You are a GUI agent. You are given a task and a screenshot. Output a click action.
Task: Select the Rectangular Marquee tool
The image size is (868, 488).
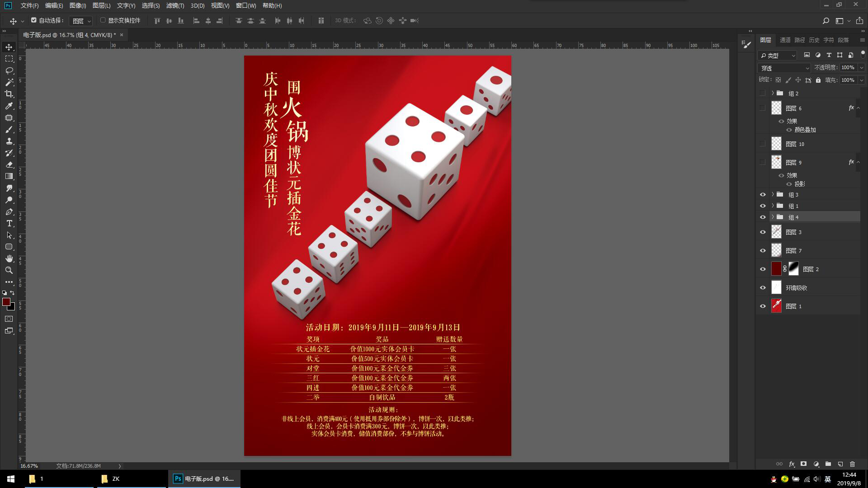(9, 59)
